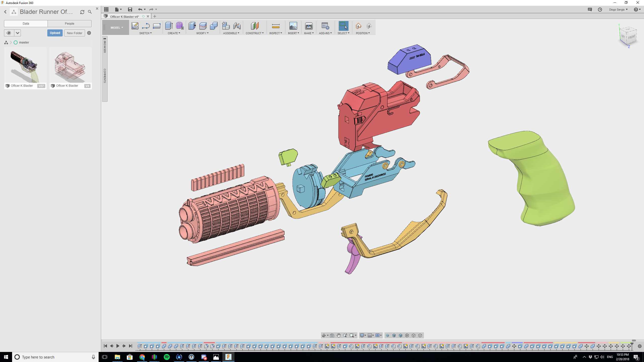The image size is (644, 362).
Task: Activate the Combine bodies tool
Action: click(214, 26)
